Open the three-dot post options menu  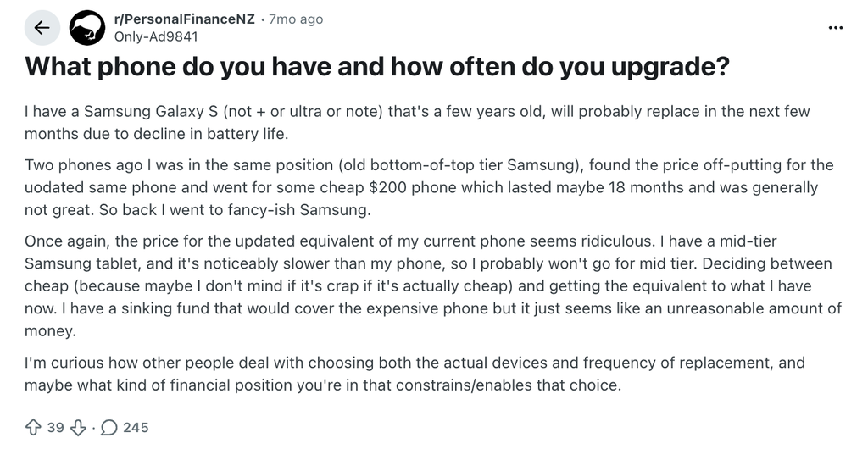click(836, 28)
